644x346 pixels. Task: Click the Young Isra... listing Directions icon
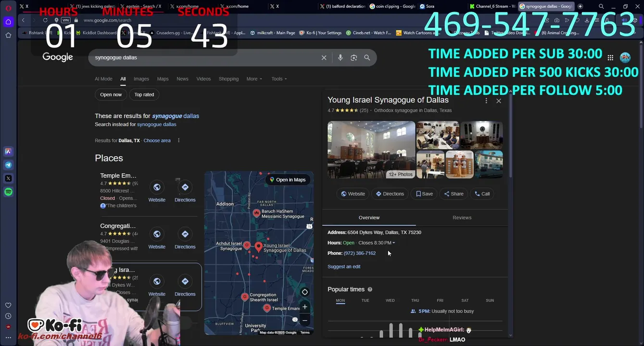(x=185, y=281)
